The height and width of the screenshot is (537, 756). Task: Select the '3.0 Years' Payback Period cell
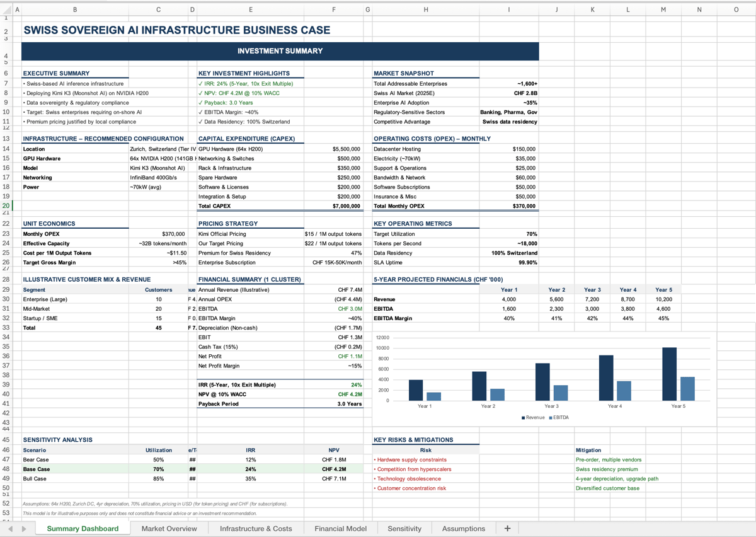coord(334,404)
